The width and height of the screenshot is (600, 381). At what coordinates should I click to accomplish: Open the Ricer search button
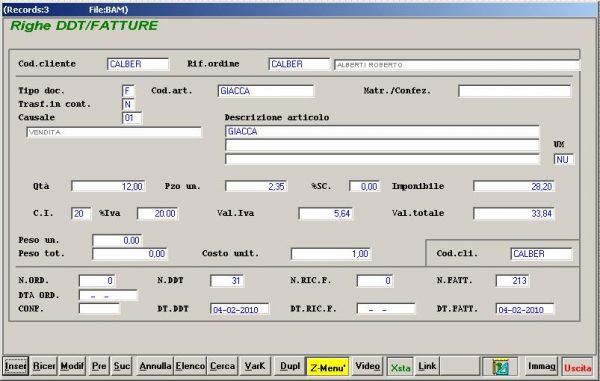(44, 366)
